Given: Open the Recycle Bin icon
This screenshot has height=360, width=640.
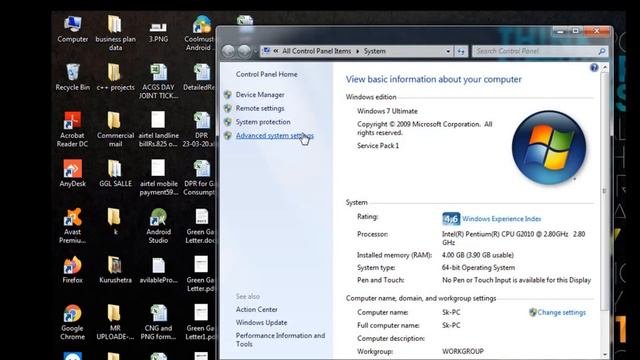Looking at the screenshot, I should pyautogui.click(x=73, y=78).
